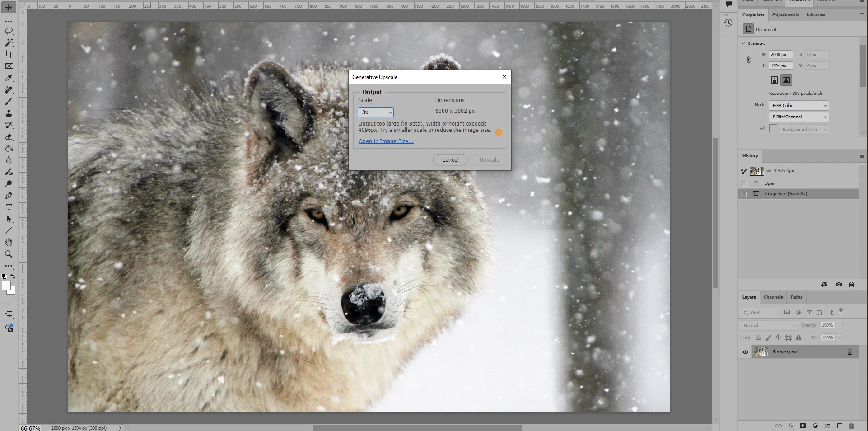Select the Magic Wand tool
This screenshot has height=431, width=868.
(9, 42)
